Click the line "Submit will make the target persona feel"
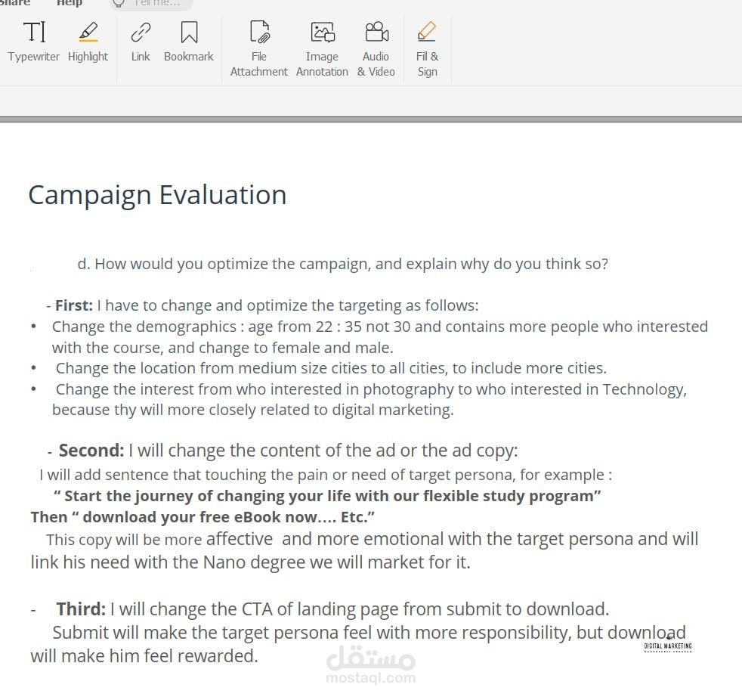This screenshot has width=742, height=700. 369,632
